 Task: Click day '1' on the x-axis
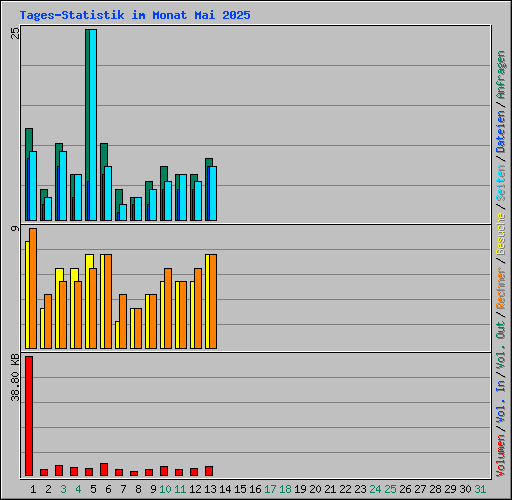tap(33, 489)
